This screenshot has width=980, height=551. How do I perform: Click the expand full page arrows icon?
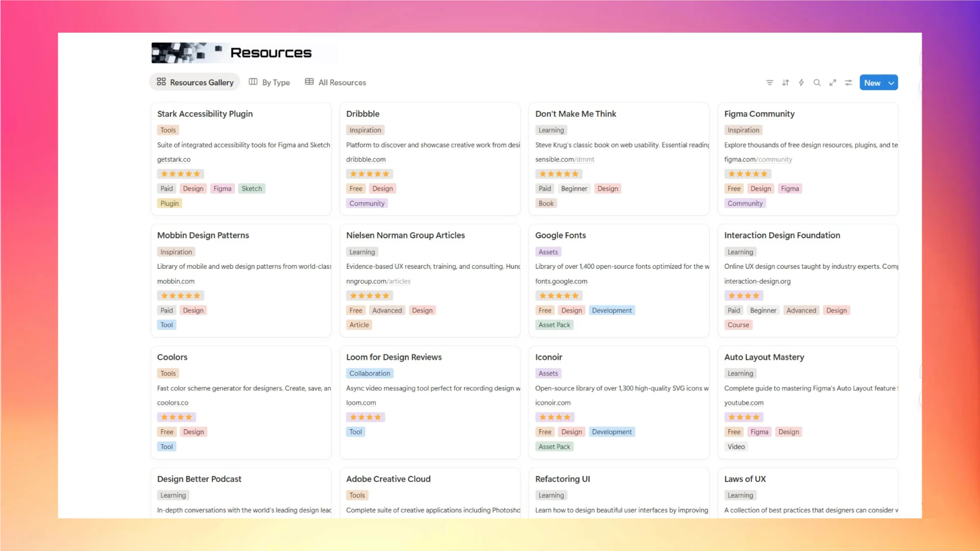(833, 83)
